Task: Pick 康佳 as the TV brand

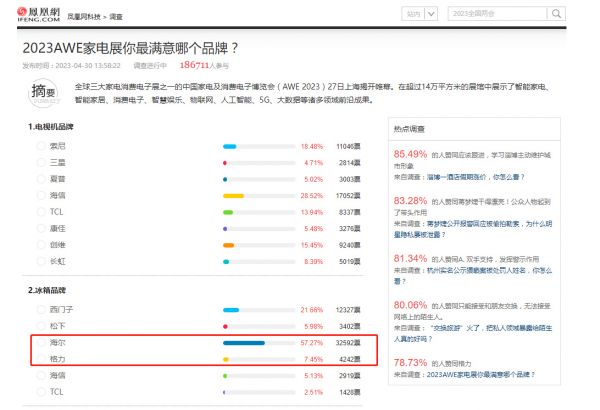Action: point(41,228)
